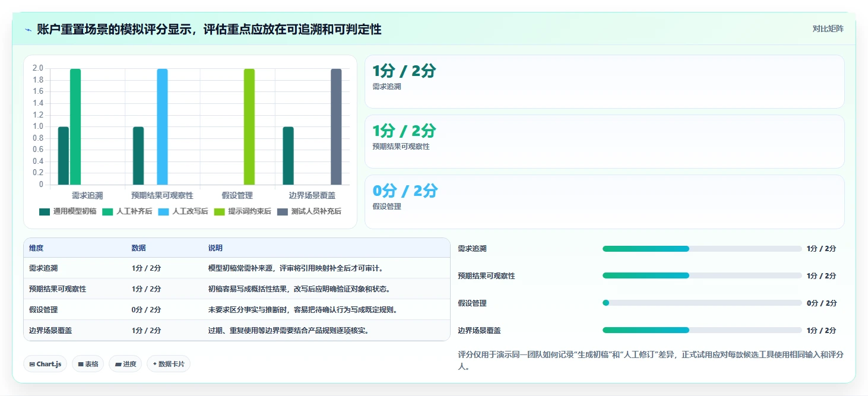The image size is (868, 396).
Task: Click the 2.0 y-axis tick label
Action: (38, 68)
